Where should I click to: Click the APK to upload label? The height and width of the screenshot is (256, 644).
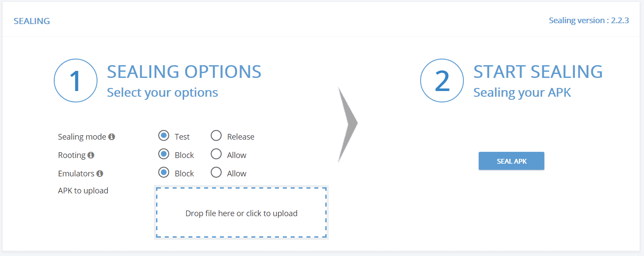83,191
